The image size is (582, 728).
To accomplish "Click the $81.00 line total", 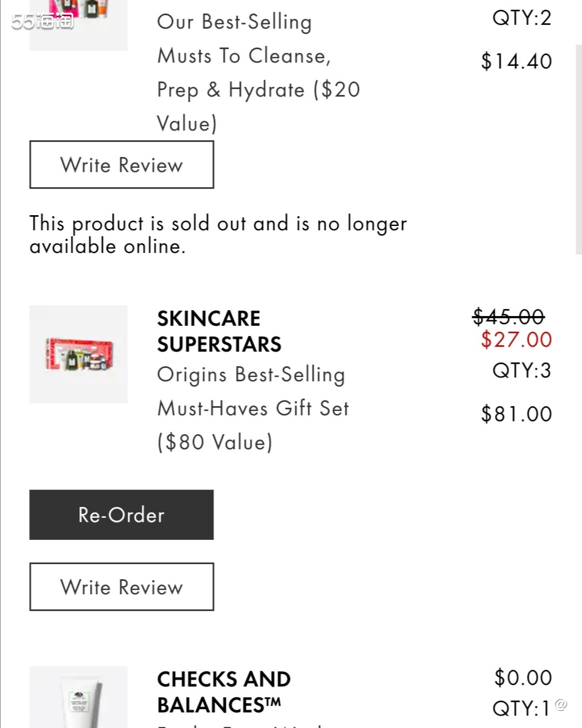I will [516, 414].
